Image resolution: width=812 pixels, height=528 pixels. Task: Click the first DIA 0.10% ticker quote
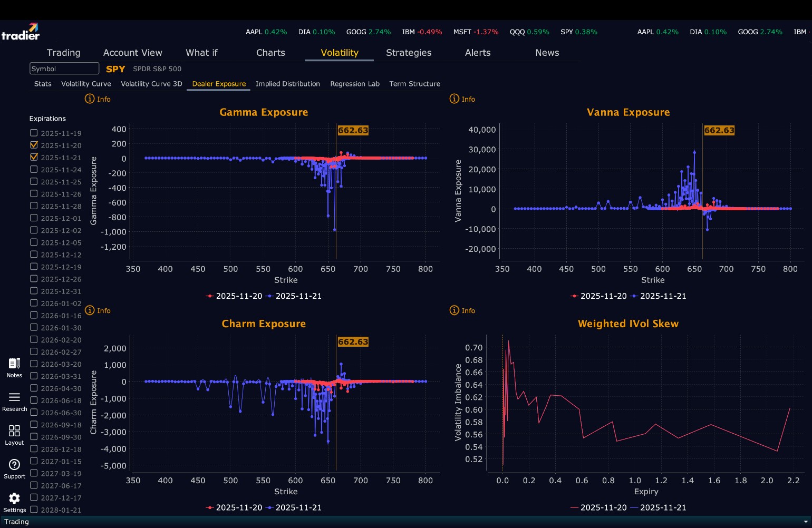[316, 32]
